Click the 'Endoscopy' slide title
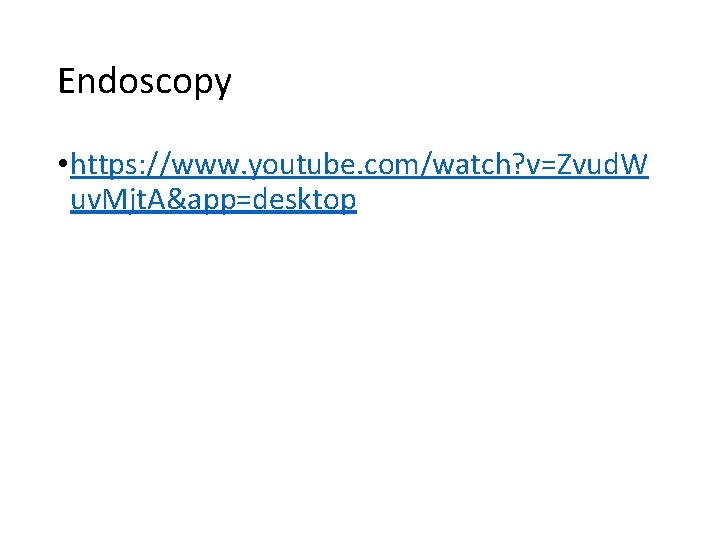Image resolution: width=720 pixels, height=540 pixels. click(145, 82)
